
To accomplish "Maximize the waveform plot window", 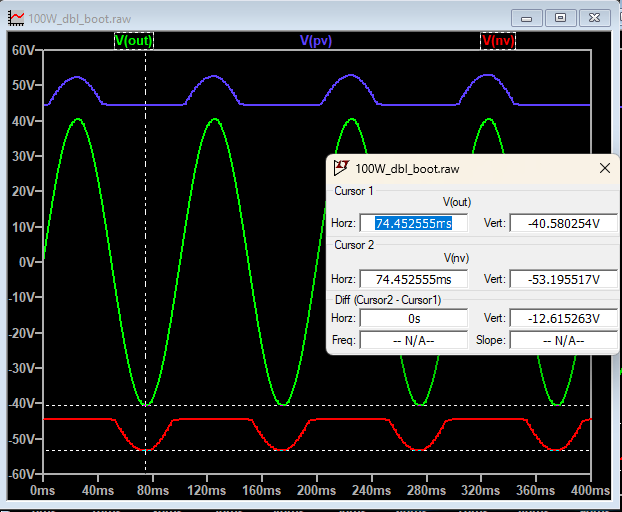I will 560,18.
